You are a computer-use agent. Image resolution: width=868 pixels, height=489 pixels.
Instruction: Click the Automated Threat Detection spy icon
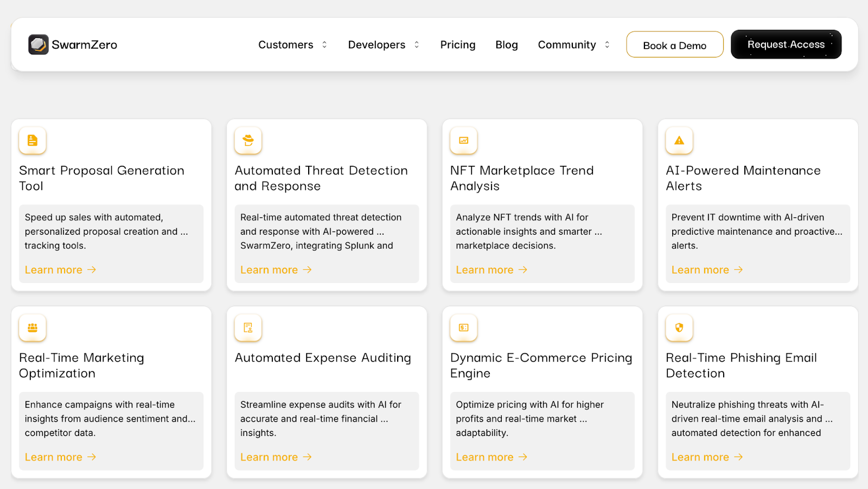click(x=248, y=140)
